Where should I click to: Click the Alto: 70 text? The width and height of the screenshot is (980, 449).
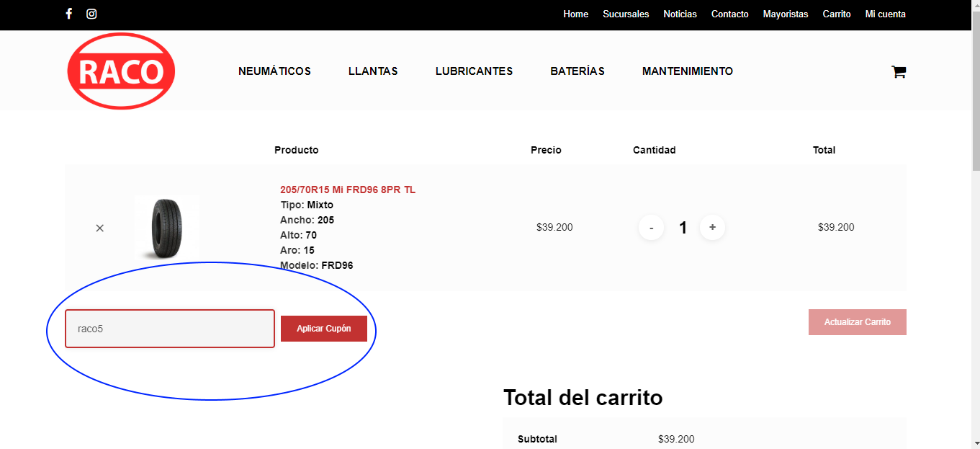[x=298, y=235]
